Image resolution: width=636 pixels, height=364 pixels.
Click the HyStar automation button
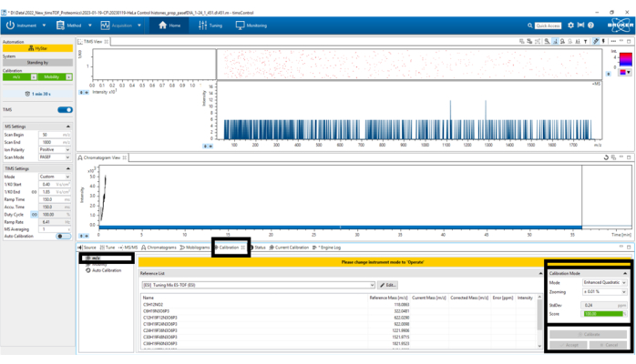37,48
